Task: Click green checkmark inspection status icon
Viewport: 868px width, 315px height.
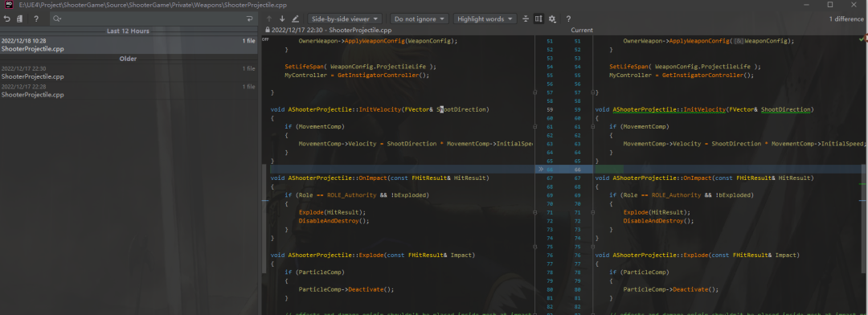Action: coord(862,39)
